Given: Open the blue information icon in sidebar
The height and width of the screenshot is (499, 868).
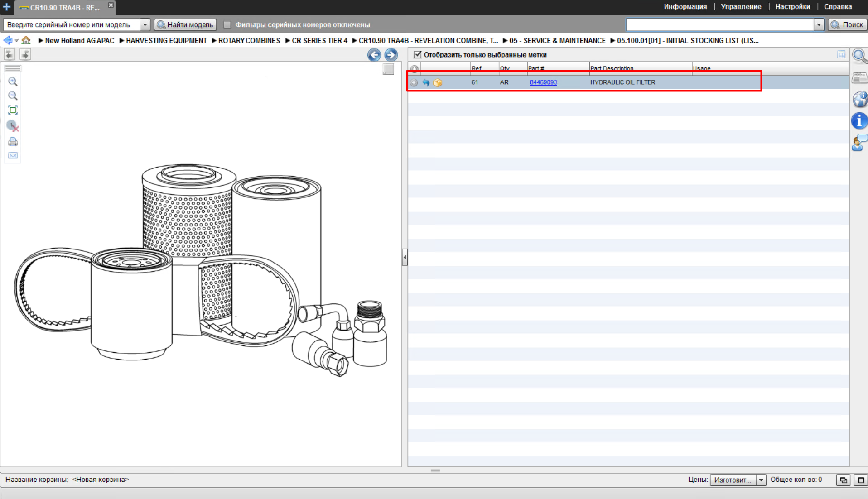Looking at the screenshot, I should point(859,121).
